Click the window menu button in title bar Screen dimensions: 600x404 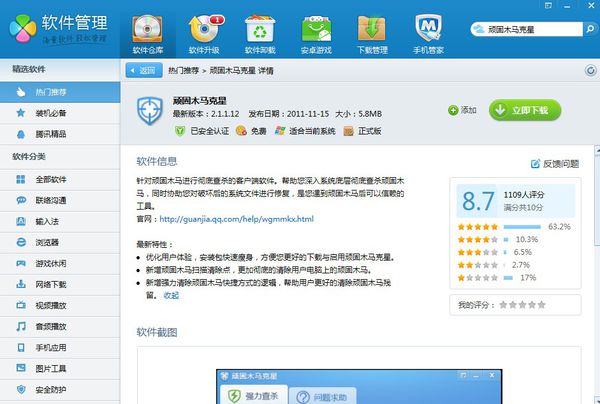coord(548,5)
